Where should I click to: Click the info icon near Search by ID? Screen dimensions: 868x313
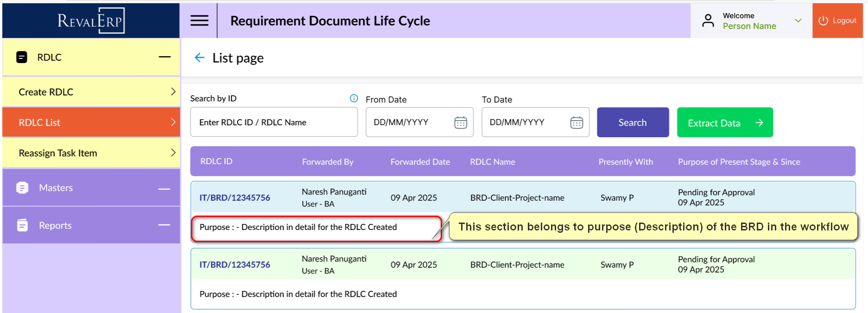pyautogui.click(x=354, y=98)
